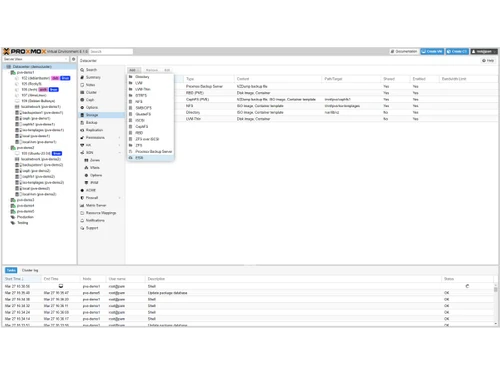Click the Create VM button

click(432, 51)
